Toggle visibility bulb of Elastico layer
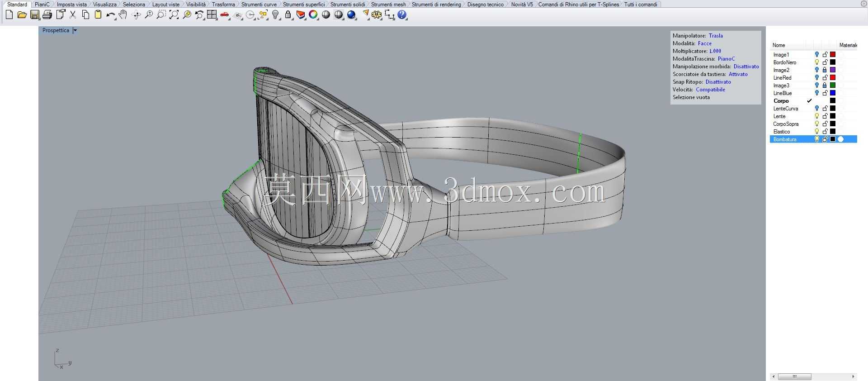 pos(817,132)
